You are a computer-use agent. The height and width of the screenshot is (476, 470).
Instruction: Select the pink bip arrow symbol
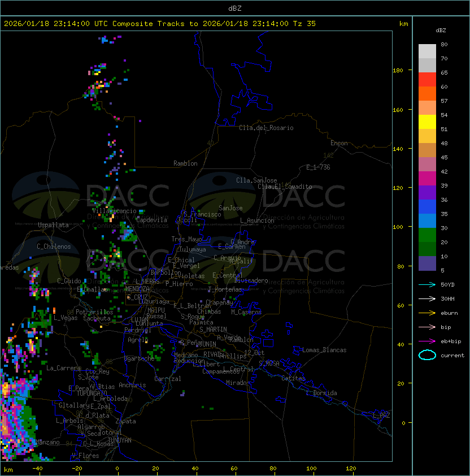pyautogui.click(x=427, y=327)
